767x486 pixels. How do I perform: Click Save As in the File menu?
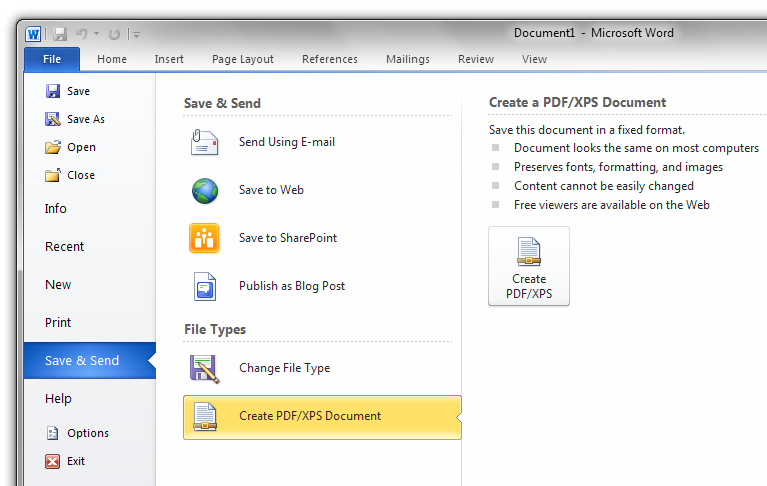pos(85,119)
